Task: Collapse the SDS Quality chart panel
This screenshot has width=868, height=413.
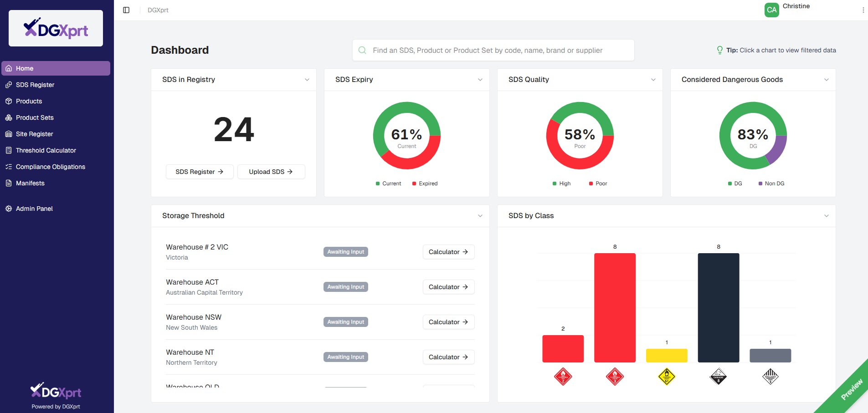Action: 653,80
